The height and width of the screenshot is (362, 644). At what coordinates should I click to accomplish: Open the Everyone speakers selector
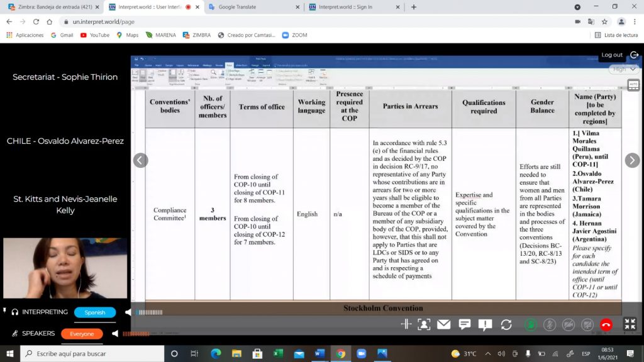coord(82,334)
